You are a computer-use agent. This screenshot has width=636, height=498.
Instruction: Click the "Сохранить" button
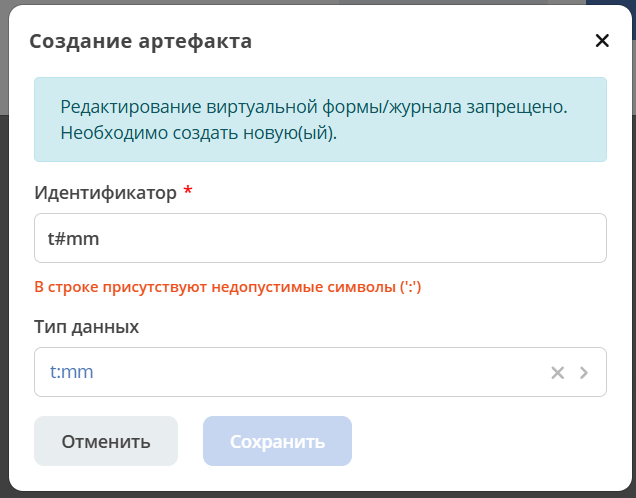(x=277, y=441)
